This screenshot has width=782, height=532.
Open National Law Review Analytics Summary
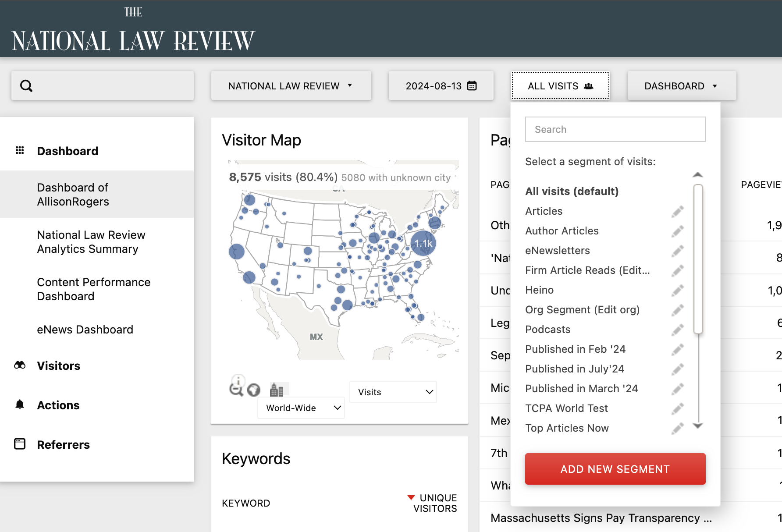tap(91, 242)
